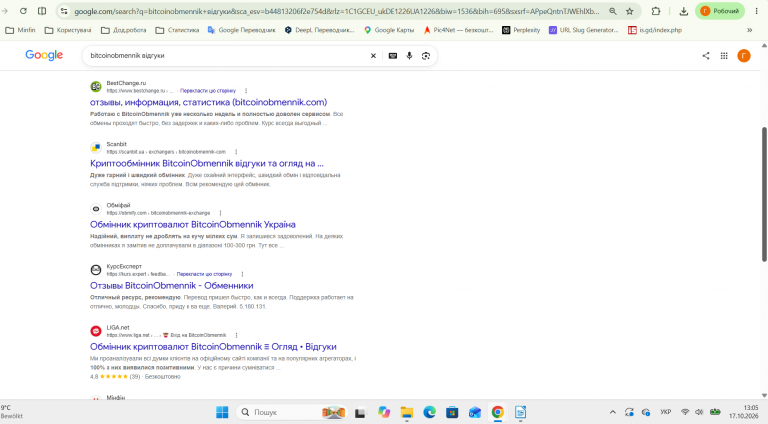View site information icon in address bar

64,11
